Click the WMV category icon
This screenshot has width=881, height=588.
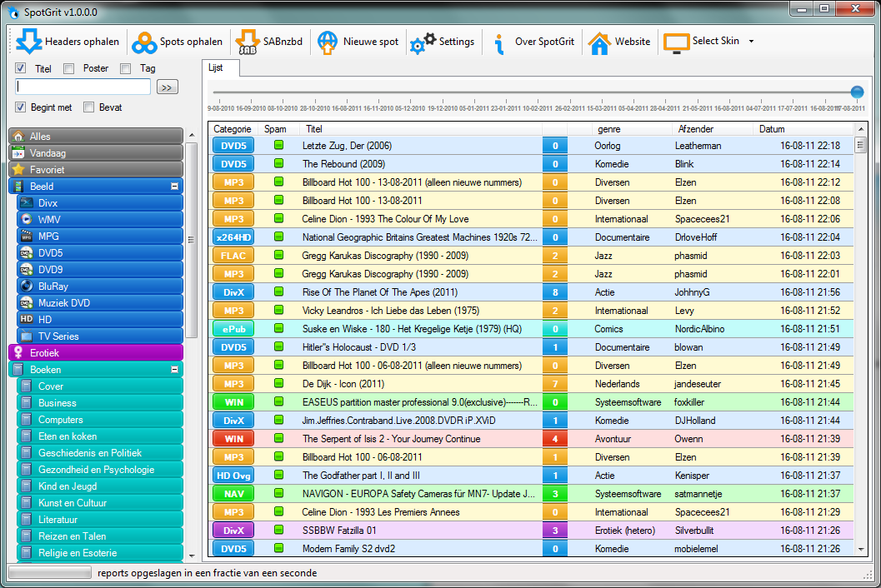pyautogui.click(x=27, y=220)
